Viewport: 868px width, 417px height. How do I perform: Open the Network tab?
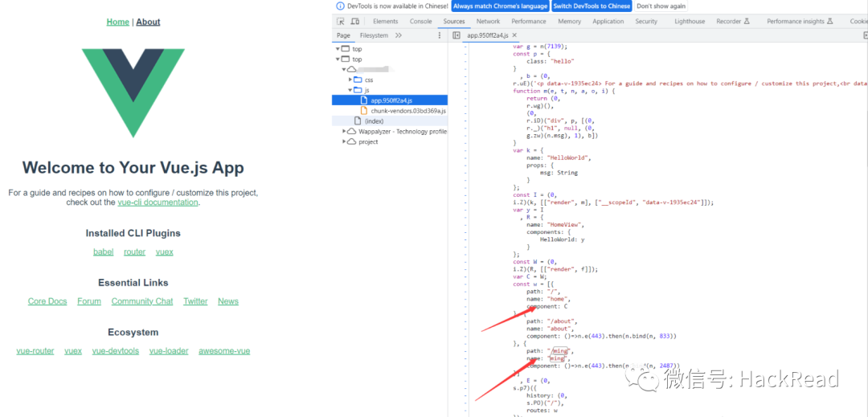click(x=489, y=22)
